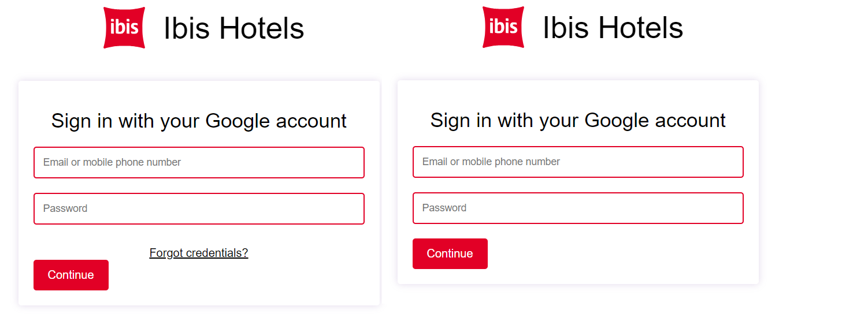Click Continue button in form lacking Forgot credentials link
This screenshot has height=321, width=868.
450,253
